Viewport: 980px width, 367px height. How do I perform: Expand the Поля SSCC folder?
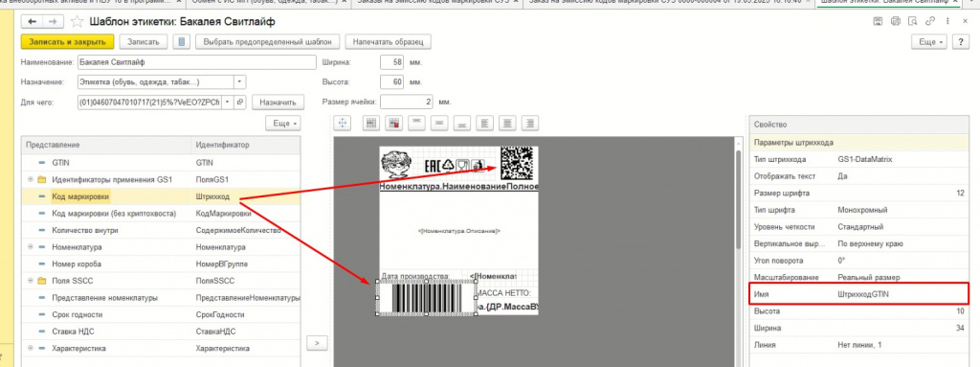(31, 281)
